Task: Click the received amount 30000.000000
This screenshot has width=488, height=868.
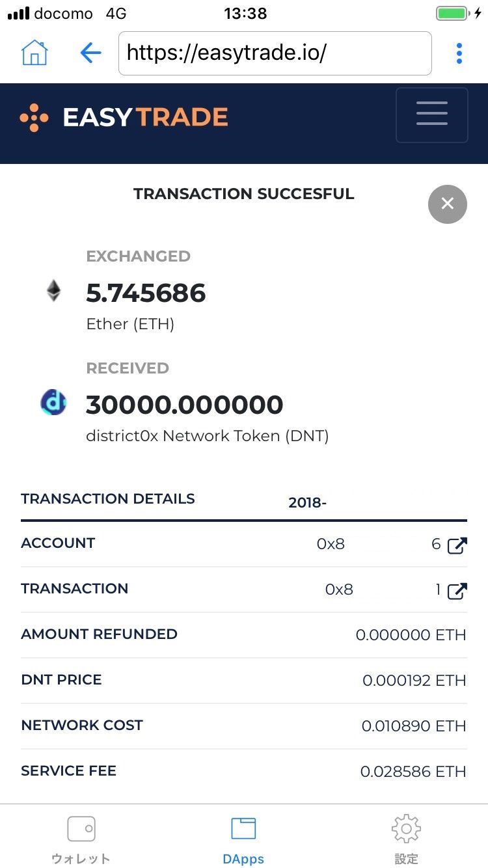Action: (184, 405)
